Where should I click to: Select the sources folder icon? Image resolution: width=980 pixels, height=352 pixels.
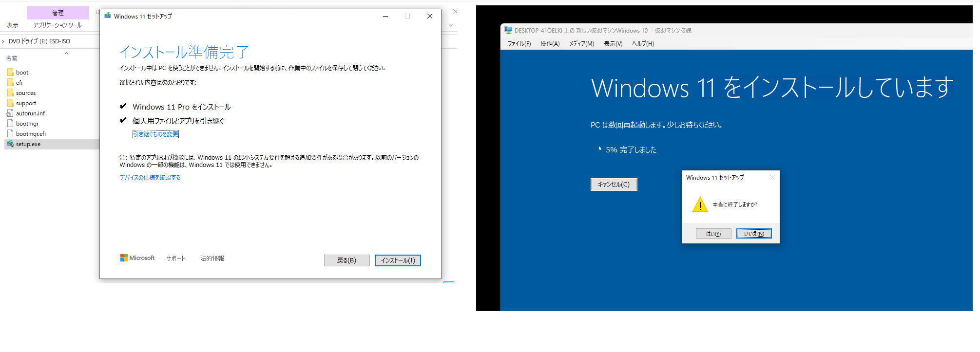click(x=10, y=93)
